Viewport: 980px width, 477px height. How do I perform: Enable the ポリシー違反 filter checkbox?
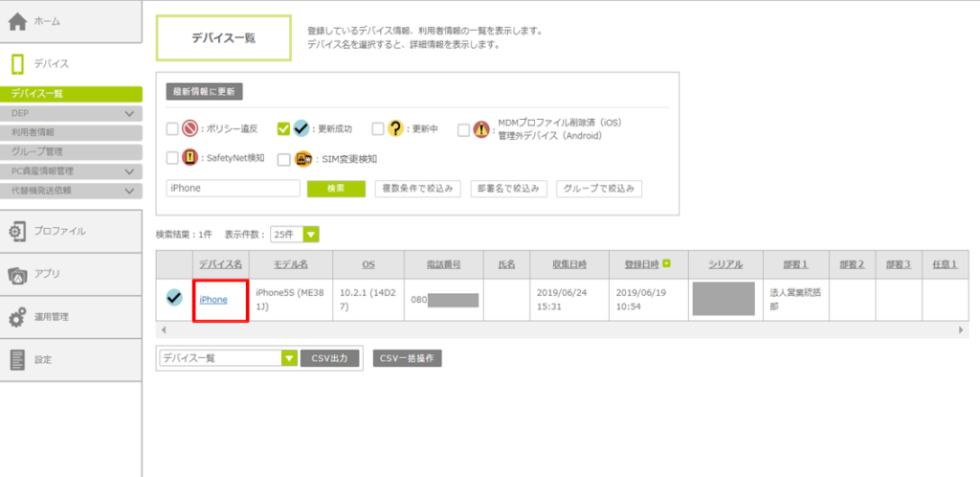click(x=172, y=128)
